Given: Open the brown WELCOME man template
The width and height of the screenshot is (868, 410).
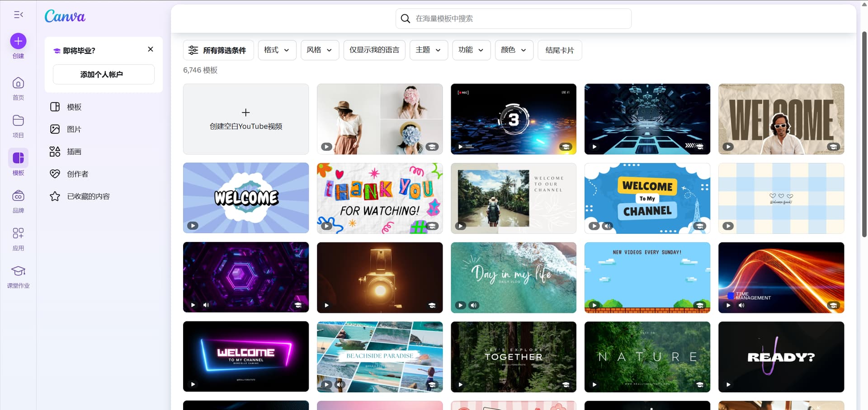Looking at the screenshot, I should coord(781,119).
